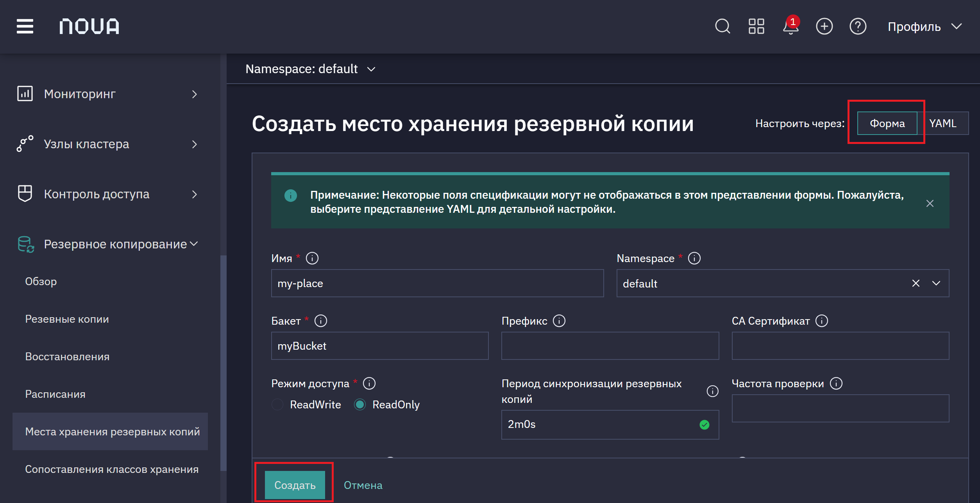Open the Обзор menu item

click(x=41, y=282)
